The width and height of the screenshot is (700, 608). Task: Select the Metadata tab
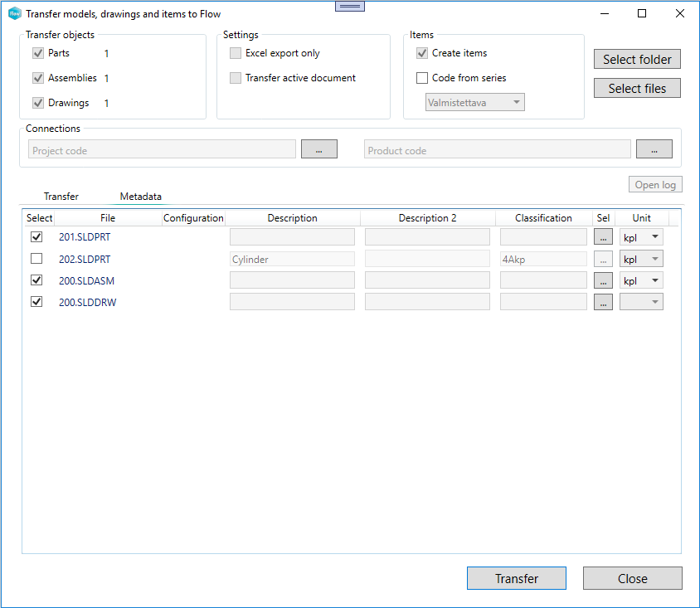click(x=141, y=197)
